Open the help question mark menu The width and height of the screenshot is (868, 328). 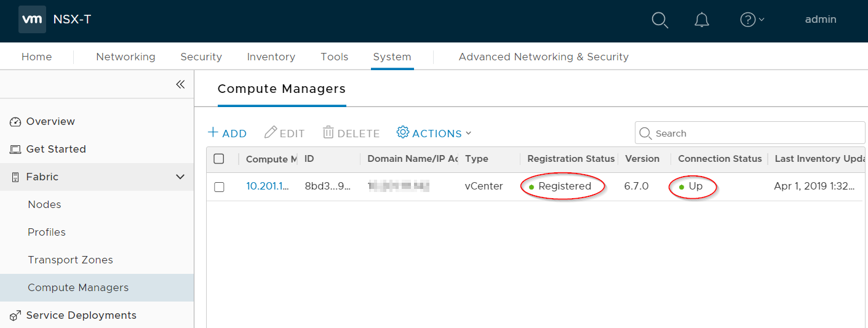click(x=751, y=20)
